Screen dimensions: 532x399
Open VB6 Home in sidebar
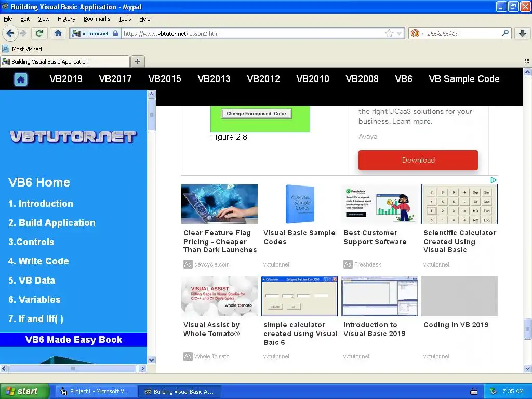click(x=39, y=182)
